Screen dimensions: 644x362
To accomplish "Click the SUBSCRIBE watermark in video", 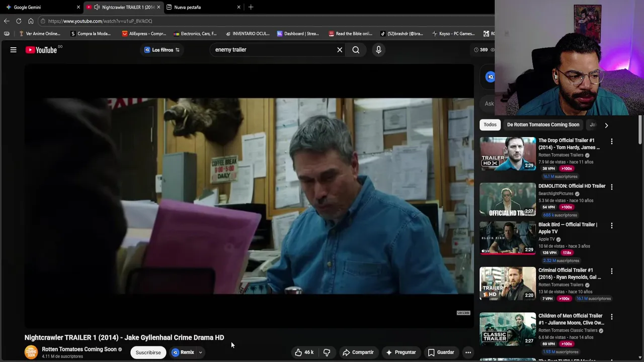I will pyautogui.click(x=463, y=313).
